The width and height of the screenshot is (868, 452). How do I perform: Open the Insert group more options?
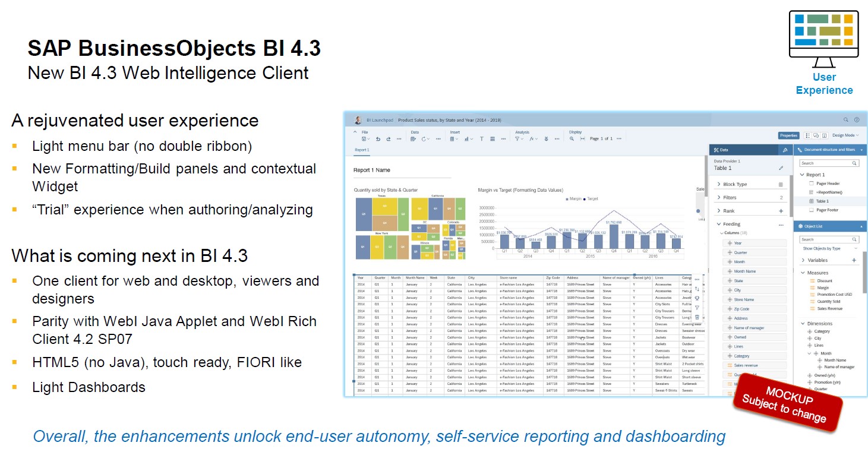click(x=503, y=139)
